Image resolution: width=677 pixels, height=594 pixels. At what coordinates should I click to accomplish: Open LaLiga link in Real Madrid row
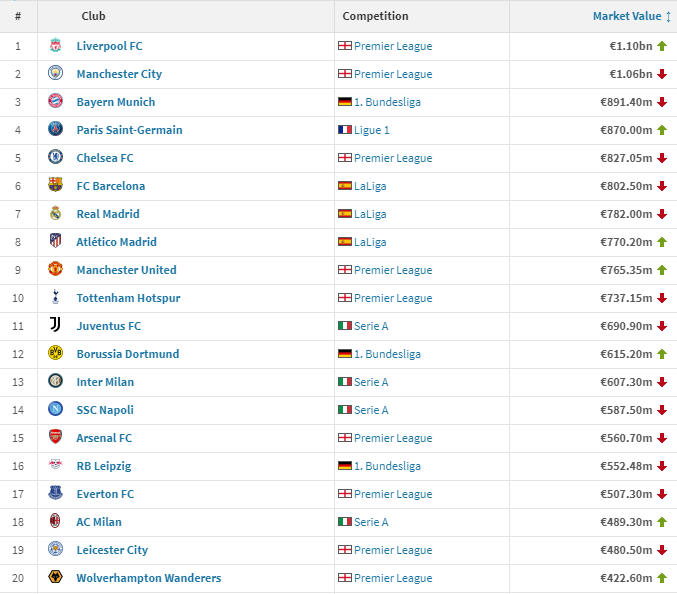coord(370,214)
